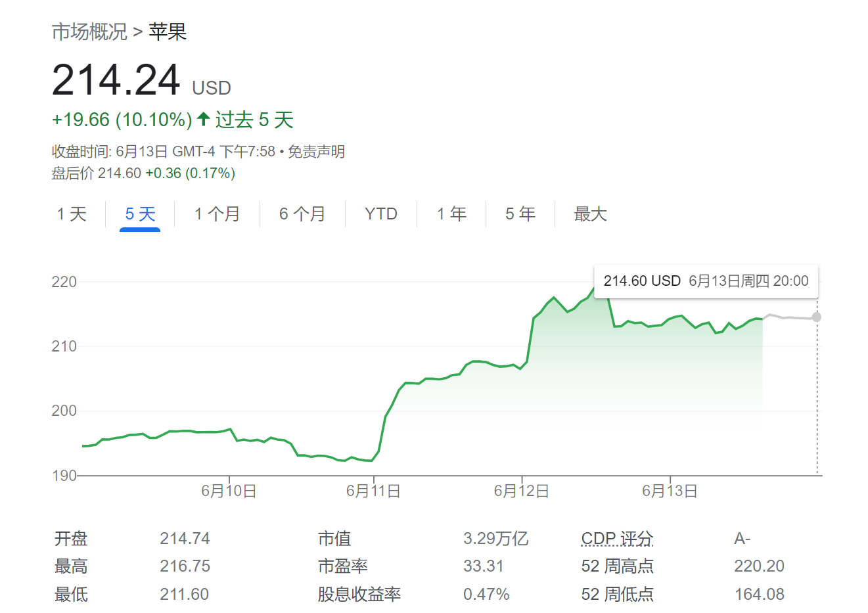
Task: Click the 220 y-axis label
Action: point(64,282)
